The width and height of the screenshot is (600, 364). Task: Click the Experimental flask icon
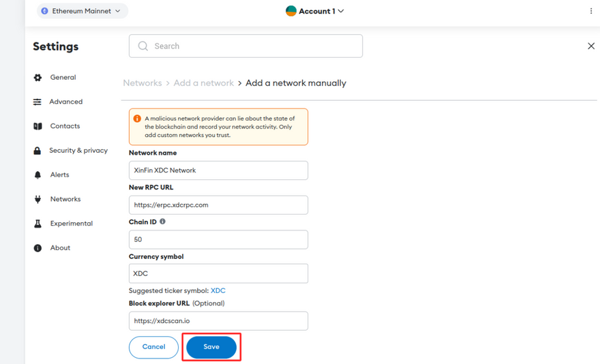37,224
